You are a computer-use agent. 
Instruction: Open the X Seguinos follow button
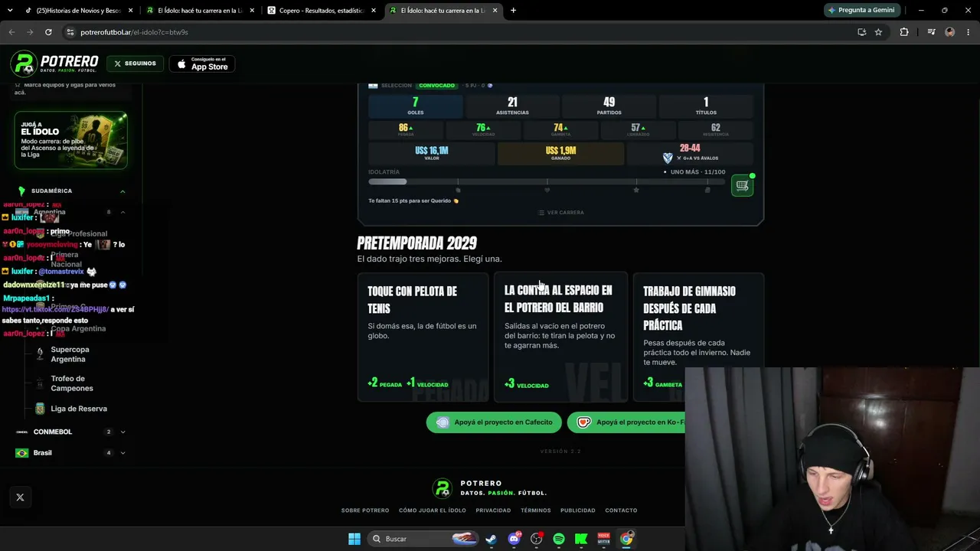tap(135, 64)
